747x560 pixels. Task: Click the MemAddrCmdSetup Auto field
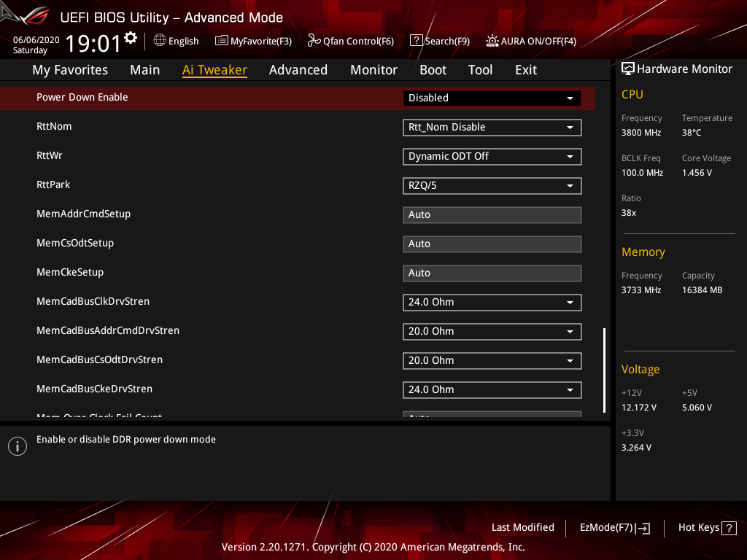492,215
